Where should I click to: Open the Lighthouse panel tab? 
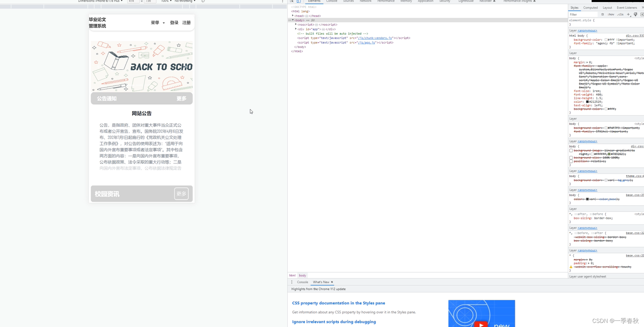pyautogui.click(x=466, y=1)
